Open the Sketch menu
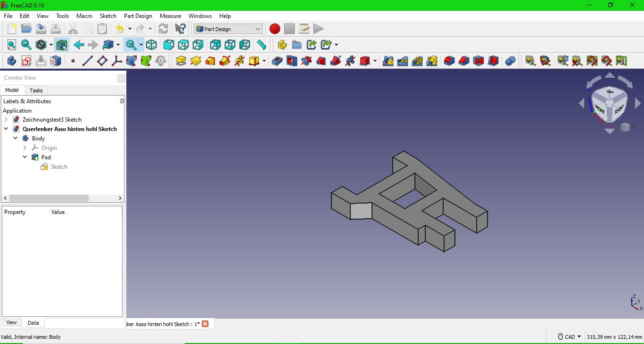Image resolution: width=644 pixels, height=344 pixels. click(108, 16)
